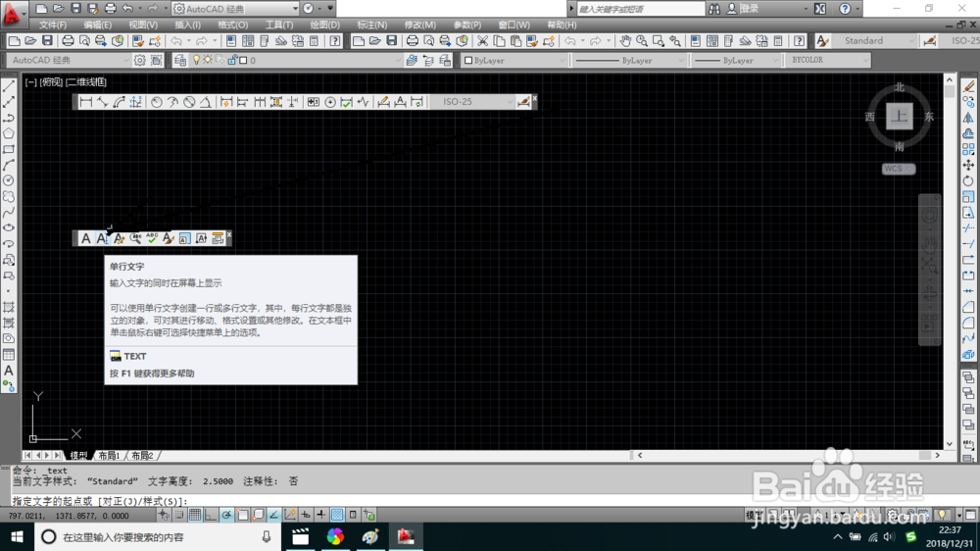Screen dimensions: 980x551
Task: Switch to the 布局1 tab
Action: point(109,456)
